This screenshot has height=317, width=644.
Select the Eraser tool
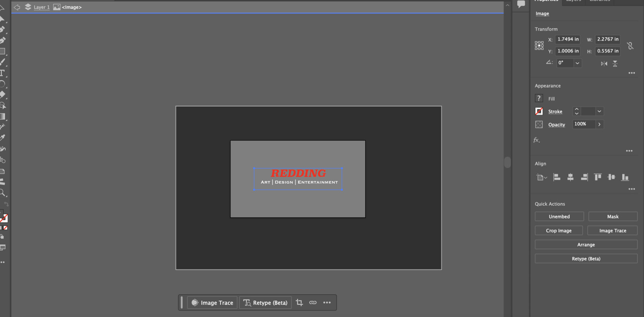2,95
